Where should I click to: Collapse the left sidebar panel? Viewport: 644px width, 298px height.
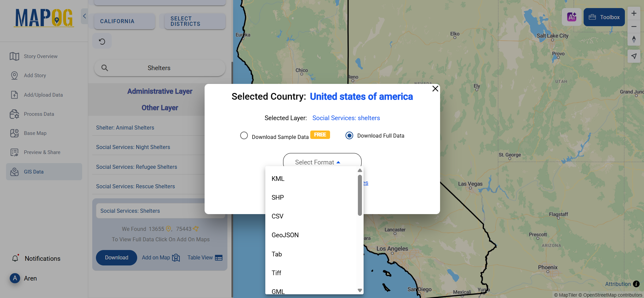coord(84,16)
